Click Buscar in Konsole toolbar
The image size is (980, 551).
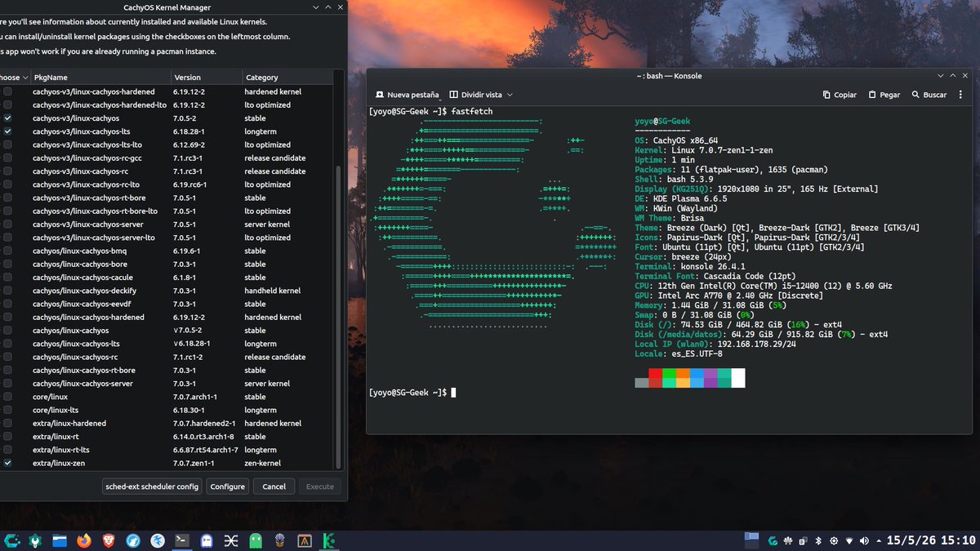tap(929, 95)
